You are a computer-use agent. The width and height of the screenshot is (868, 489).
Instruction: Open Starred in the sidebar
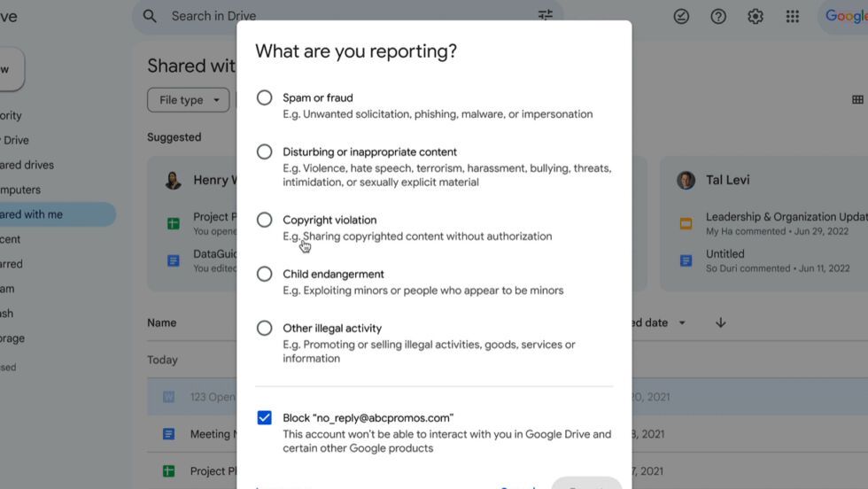(12, 264)
